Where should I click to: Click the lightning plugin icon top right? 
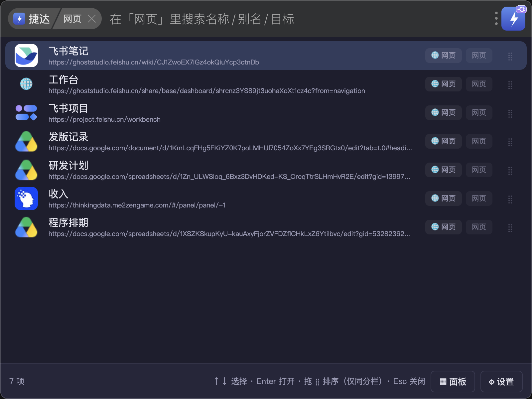pos(513,18)
